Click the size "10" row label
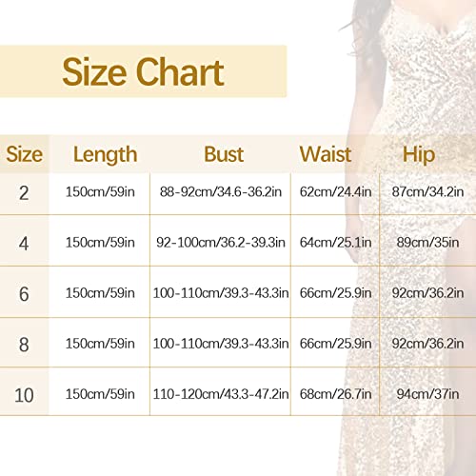The image size is (476, 476). click(x=24, y=395)
